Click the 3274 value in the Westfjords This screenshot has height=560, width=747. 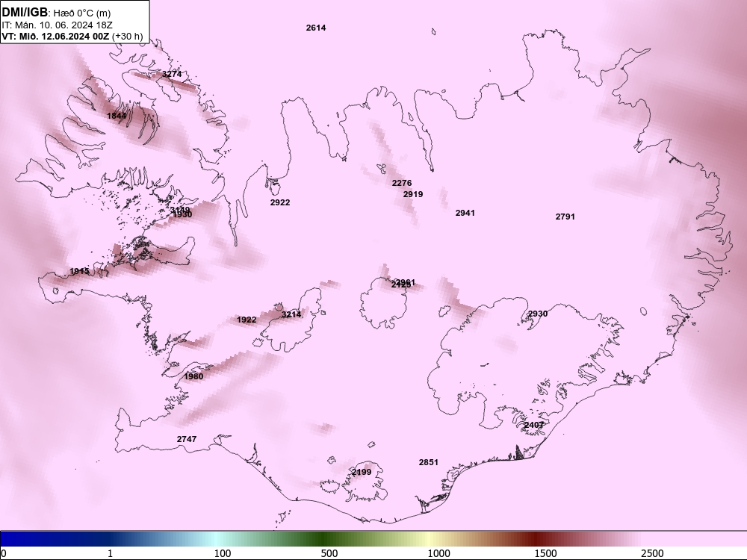coord(172,74)
